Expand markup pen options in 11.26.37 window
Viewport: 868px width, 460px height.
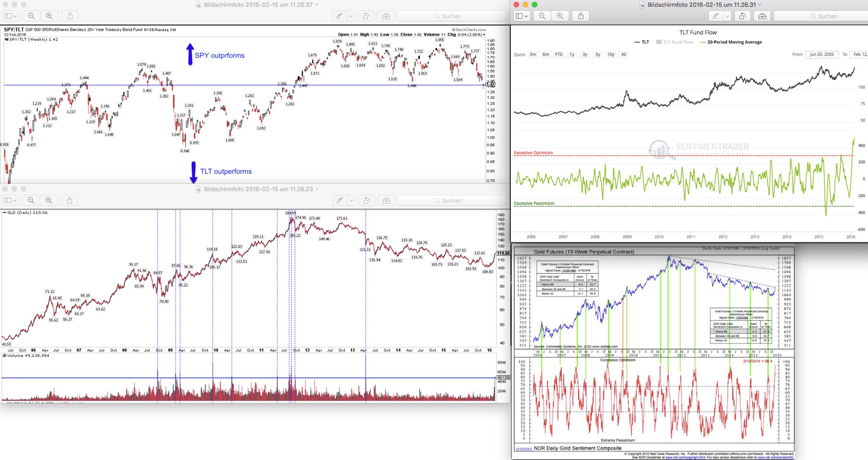(351, 16)
